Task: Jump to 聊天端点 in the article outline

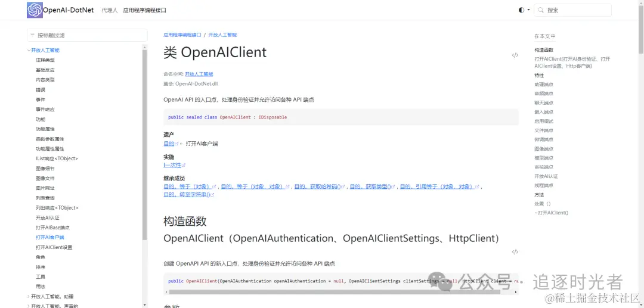Action: (x=544, y=103)
